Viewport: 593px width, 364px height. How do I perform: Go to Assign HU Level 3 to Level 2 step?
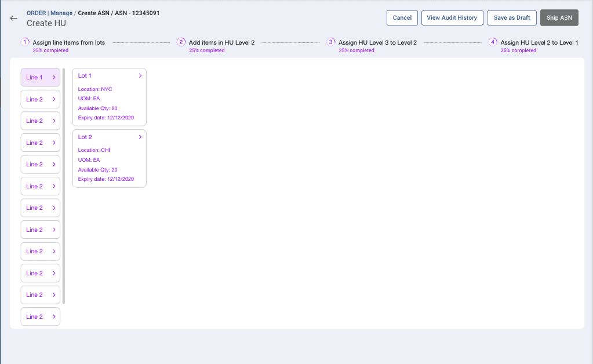[377, 43]
